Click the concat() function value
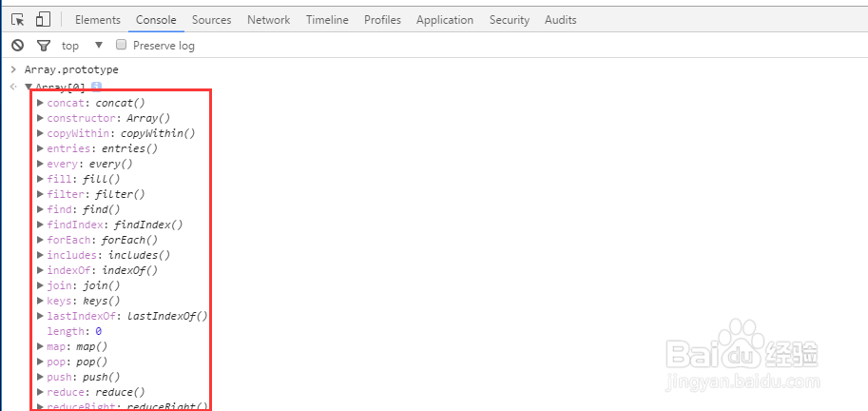Viewport: 868px width, 411px height. tap(120, 103)
